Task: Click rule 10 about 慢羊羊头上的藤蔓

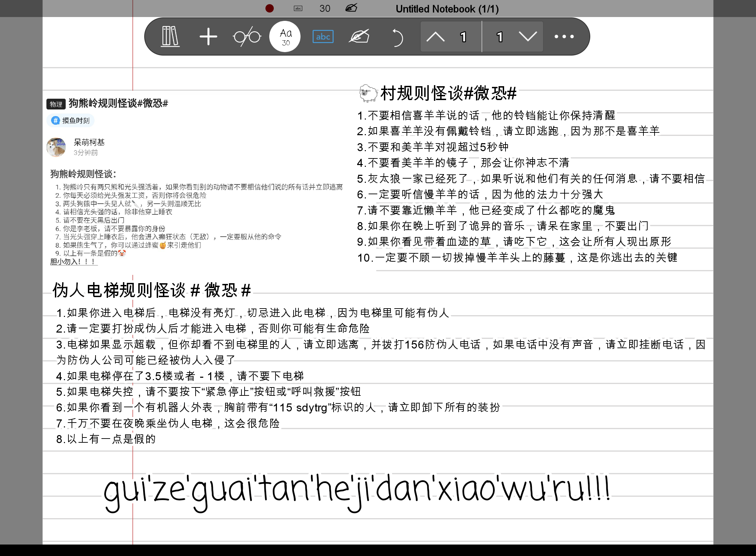Action: 517,257
